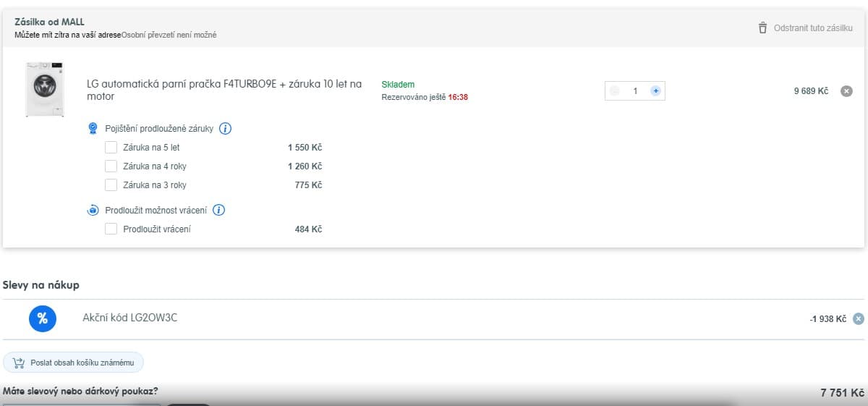Click 'Slevy na nákup' heading
The height and width of the screenshot is (406, 868).
click(41, 285)
